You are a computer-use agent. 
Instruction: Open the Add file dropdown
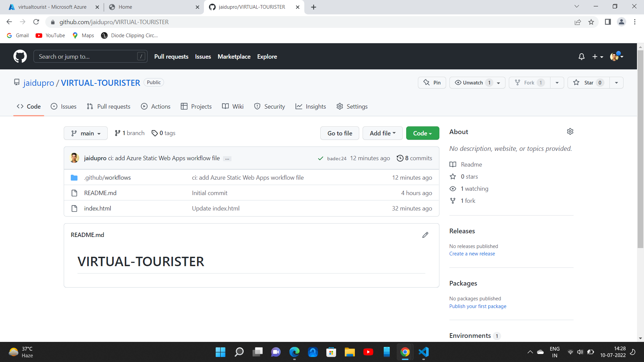(382, 133)
